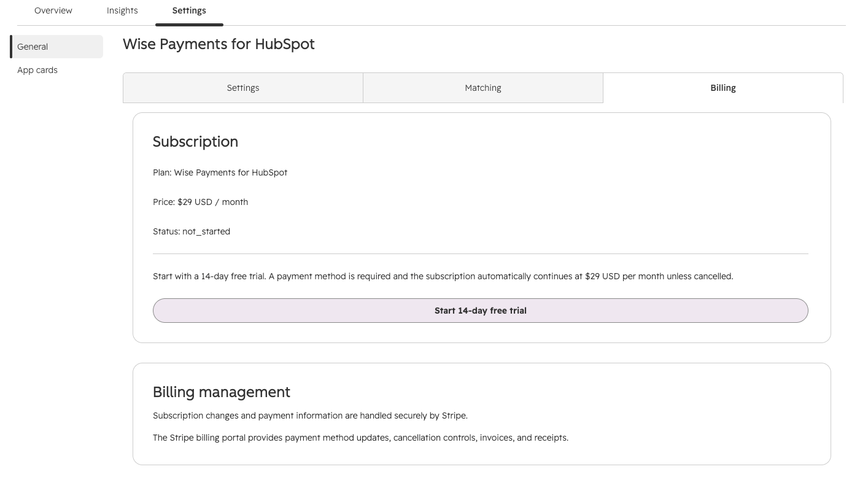Click the Status: not_started text

[x=192, y=231]
